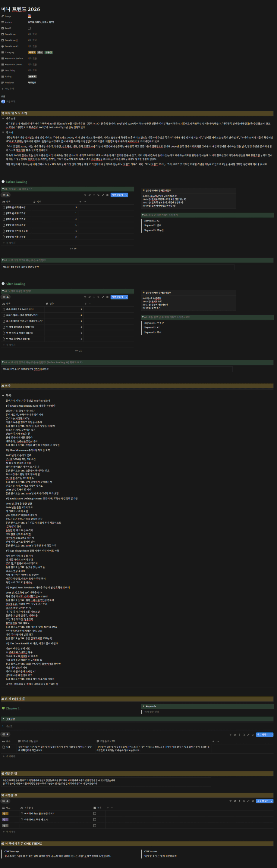Click expand icon in After Reading table toolbar
The height and width of the screenshot is (868, 277).
tap(103, 297)
